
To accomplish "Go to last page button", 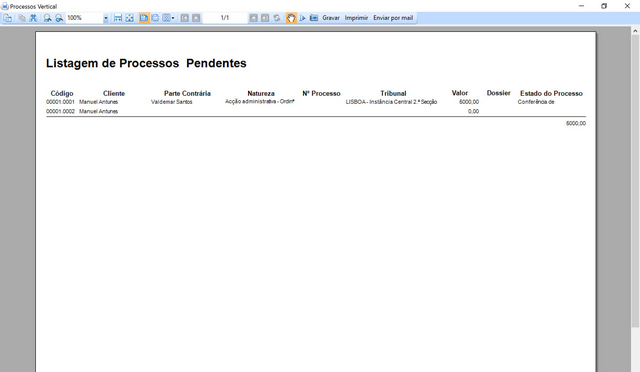I will (265, 18).
